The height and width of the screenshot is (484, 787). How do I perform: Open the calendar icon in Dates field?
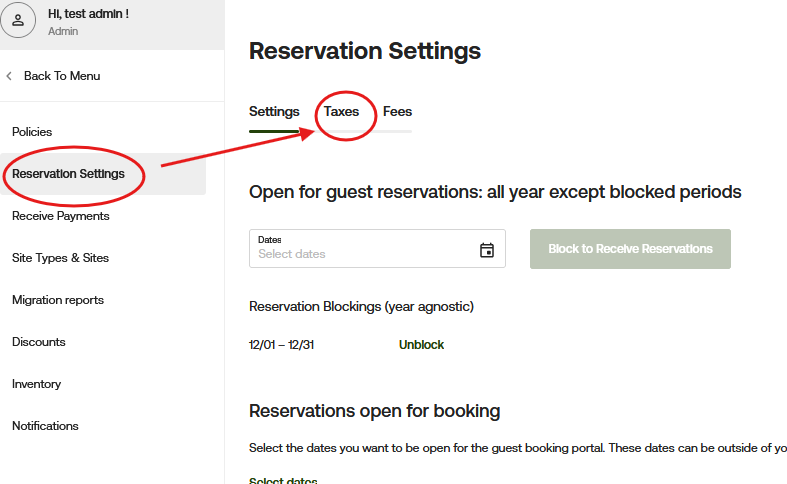pos(486,250)
